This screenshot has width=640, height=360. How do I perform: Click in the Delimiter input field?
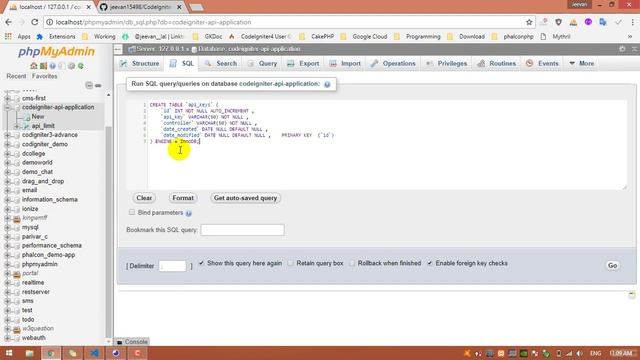173,266
